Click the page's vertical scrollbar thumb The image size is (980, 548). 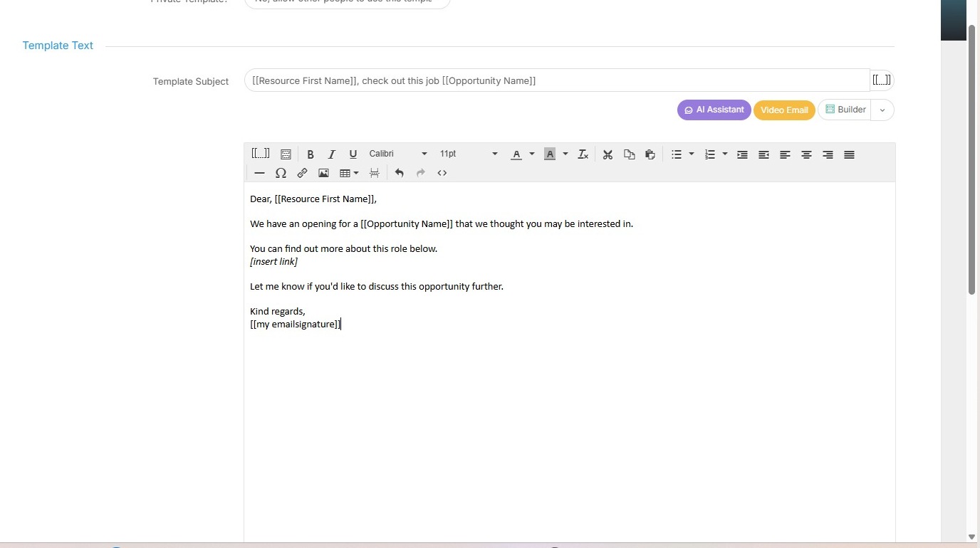point(971,159)
